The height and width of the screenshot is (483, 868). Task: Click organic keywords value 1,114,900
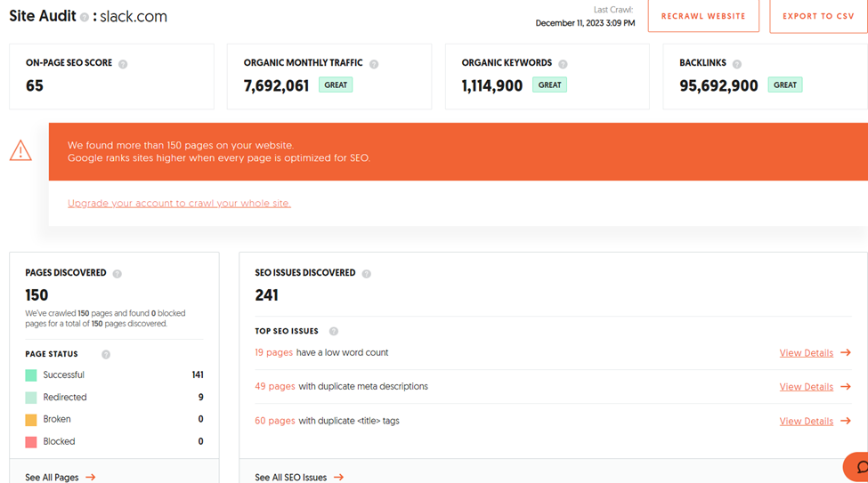pyautogui.click(x=492, y=85)
